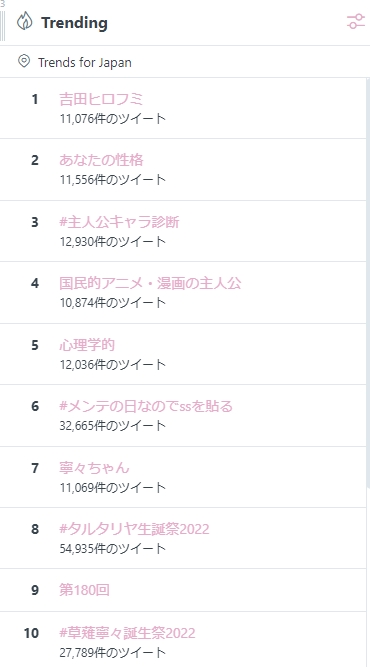Open hashtag #草薙寧々誕生祭2022
Viewport: 370px width, 667px height.
(128, 633)
